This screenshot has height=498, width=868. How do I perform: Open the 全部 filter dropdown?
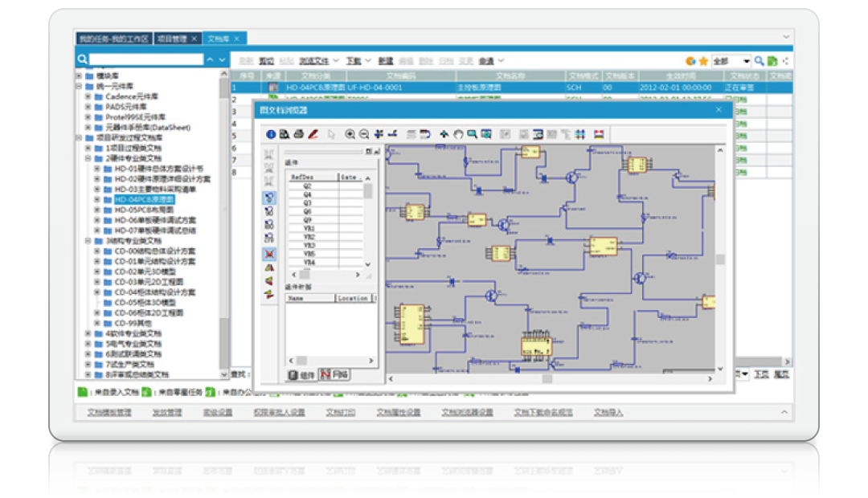click(x=746, y=61)
